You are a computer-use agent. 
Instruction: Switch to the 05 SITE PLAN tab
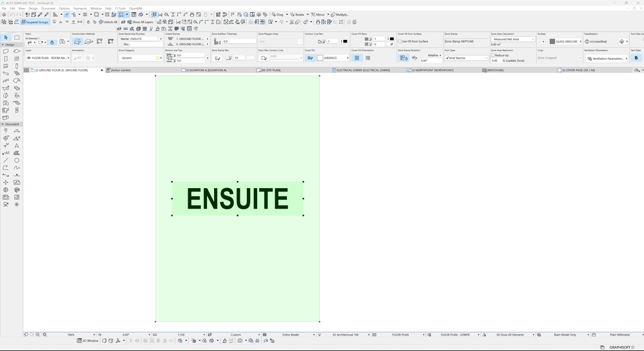coord(269,70)
